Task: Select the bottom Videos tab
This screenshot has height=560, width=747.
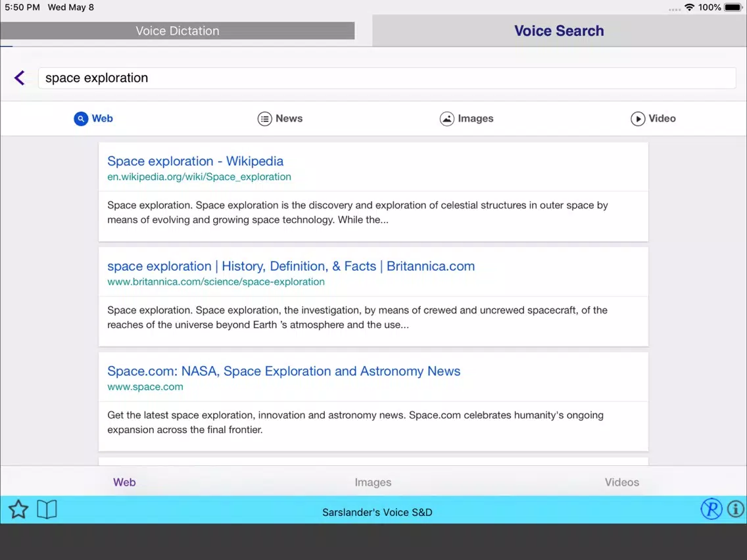Action: click(x=621, y=482)
